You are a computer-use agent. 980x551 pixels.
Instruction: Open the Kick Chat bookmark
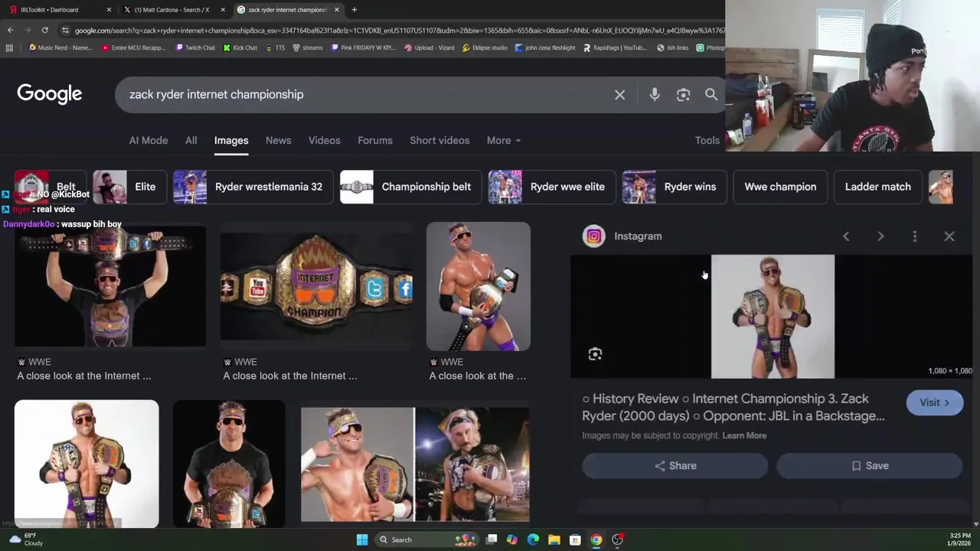240,47
